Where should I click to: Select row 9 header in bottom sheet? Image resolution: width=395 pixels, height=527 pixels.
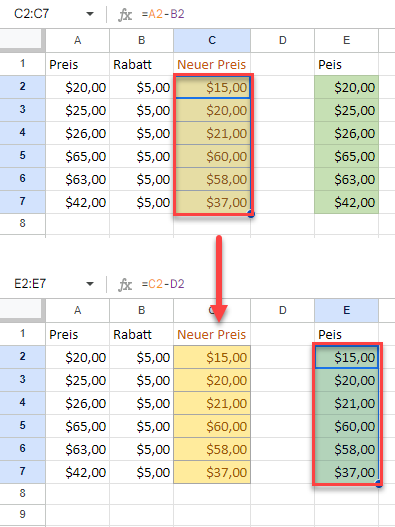click(23, 515)
